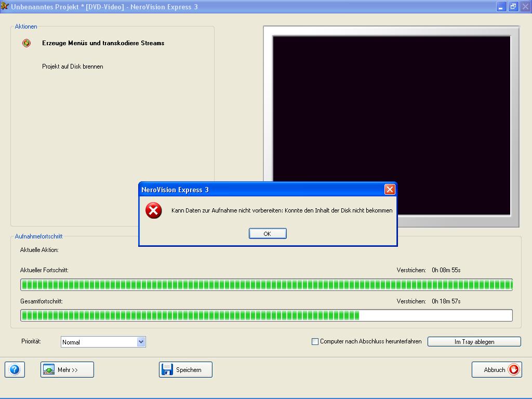
Task: Click the spinning status icon beside Erzeuge Menüs
Action: tap(26, 43)
